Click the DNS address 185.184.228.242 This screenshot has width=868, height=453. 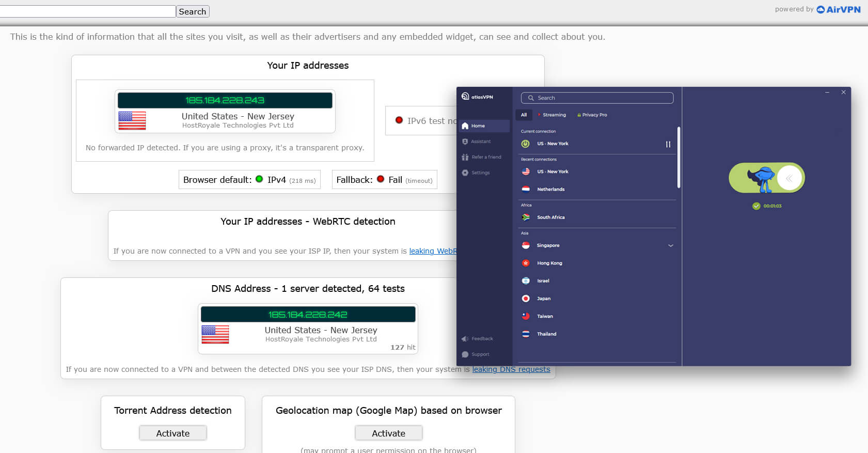click(308, 314)
